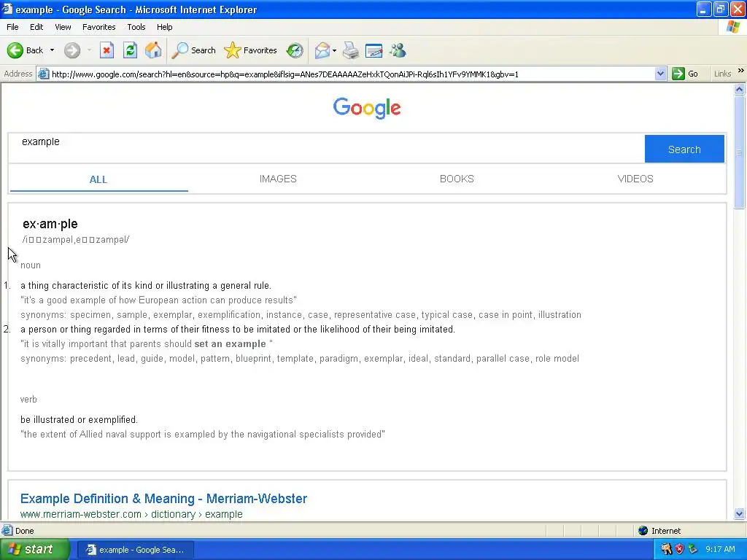This screenshot has height=560, width=747.
Task: Click the Internet zone globe icon
Action: click(643, 531)
